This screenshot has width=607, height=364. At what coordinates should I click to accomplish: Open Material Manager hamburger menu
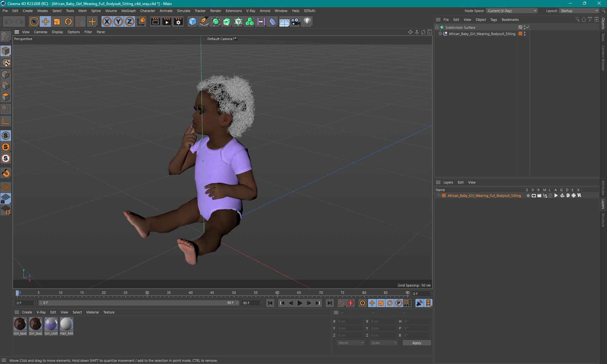[17, 312]
